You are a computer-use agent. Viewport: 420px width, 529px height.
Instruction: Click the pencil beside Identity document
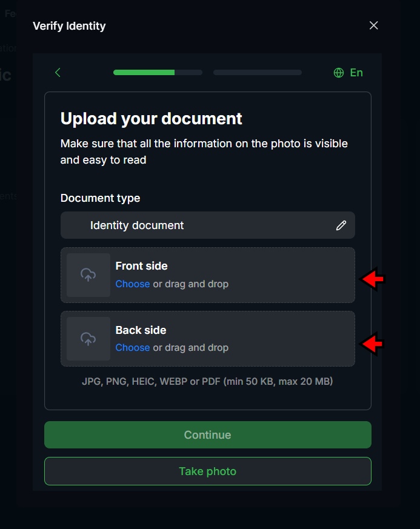pos(341,225)
